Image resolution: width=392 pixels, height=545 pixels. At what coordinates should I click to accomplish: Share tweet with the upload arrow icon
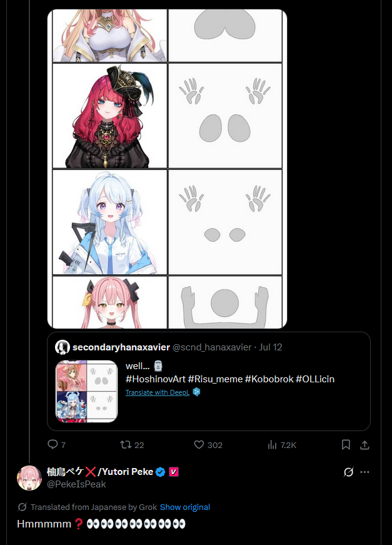click(x=364, y=444)
